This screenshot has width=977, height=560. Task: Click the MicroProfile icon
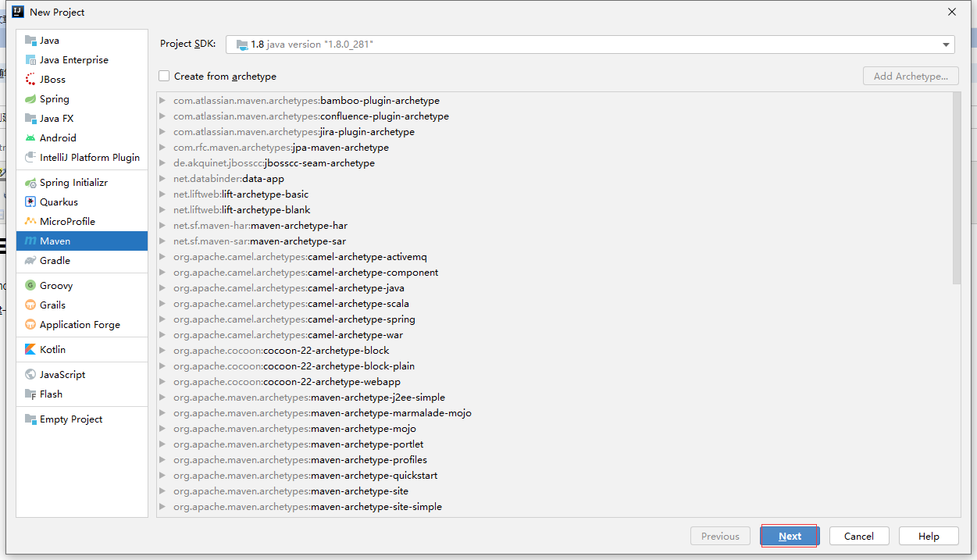click(x=30, y=222)
